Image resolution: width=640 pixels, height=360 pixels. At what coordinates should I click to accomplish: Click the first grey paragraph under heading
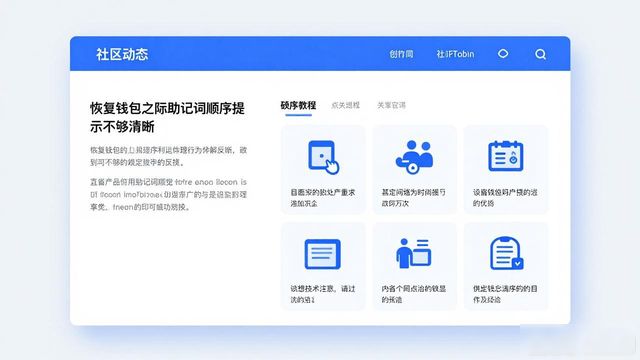pos(169,156)
